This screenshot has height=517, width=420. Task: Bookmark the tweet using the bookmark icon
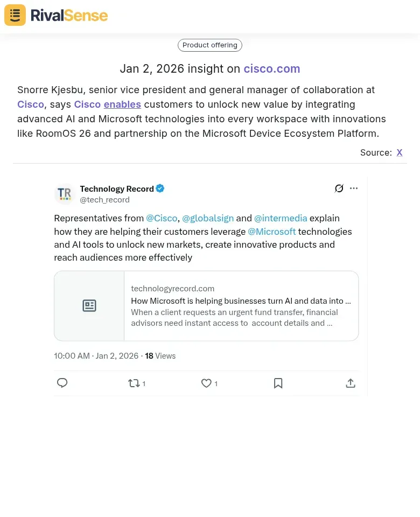coord(278,383)
